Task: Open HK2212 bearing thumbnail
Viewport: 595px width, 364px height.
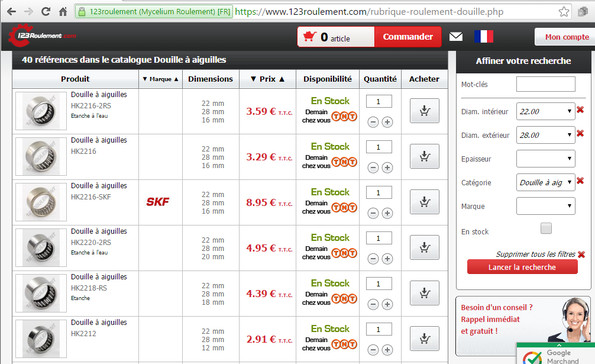Action: [x=41, y=339]
